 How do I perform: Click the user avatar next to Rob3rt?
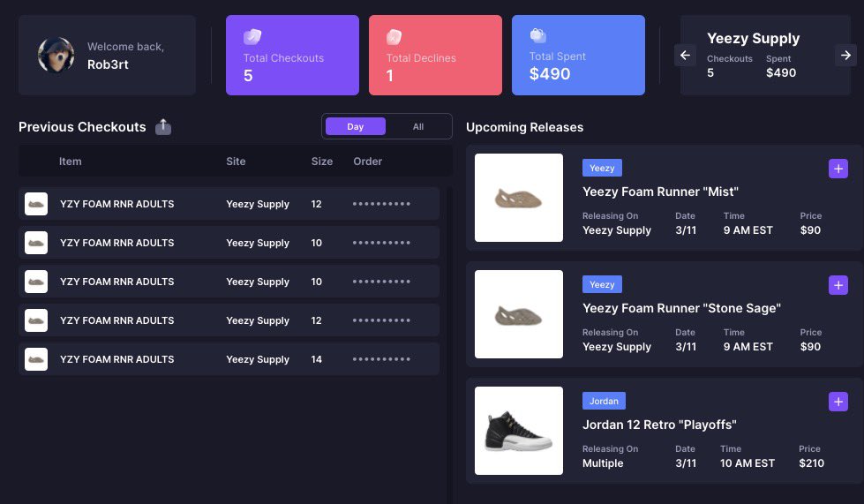pyautogui.click(x=56, y=55)
